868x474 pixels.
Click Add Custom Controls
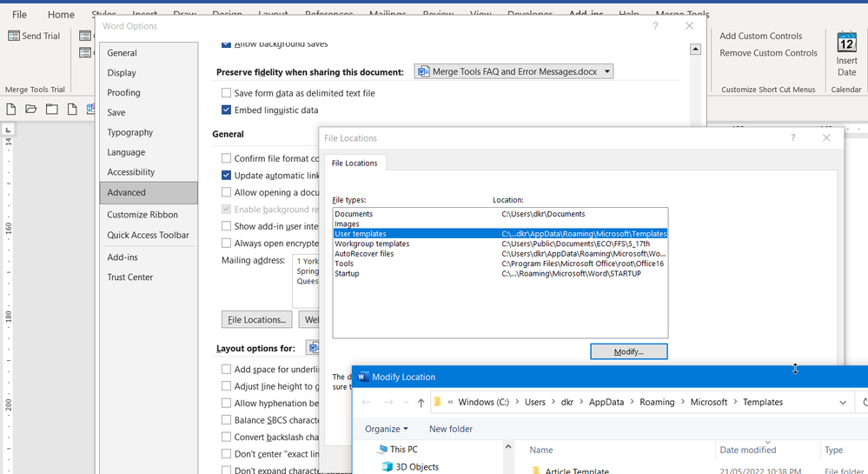pyautogui.click(x=760, y=36)
